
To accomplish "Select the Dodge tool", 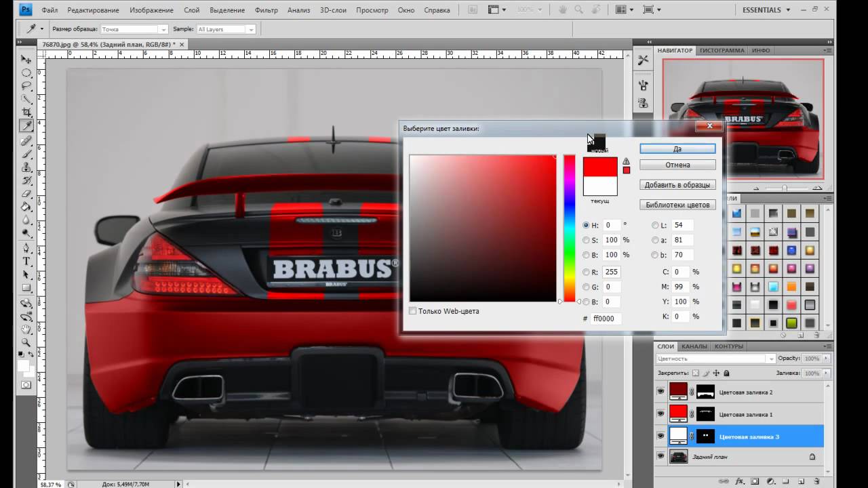I will pos(26,232).
